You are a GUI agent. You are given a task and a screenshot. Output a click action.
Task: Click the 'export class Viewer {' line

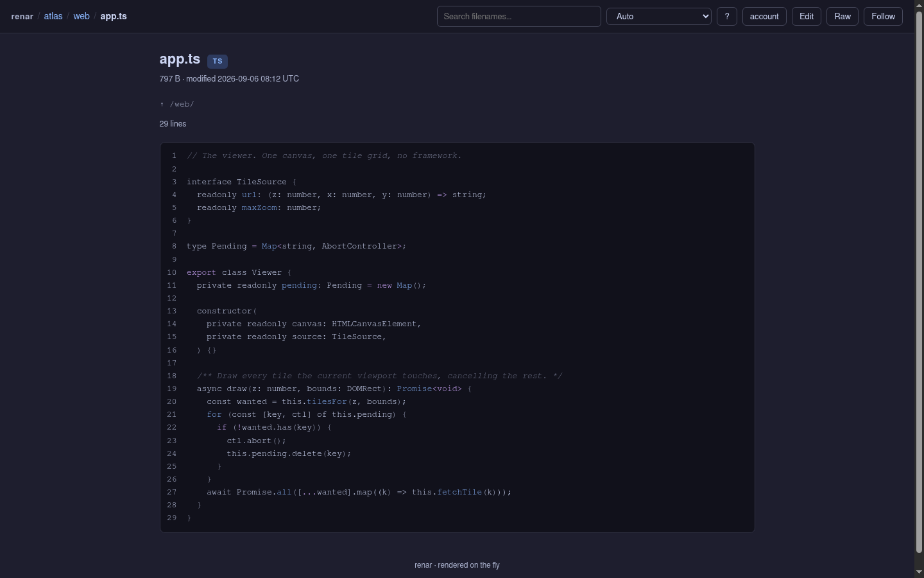pyautogui.click(x=239, y=272)
